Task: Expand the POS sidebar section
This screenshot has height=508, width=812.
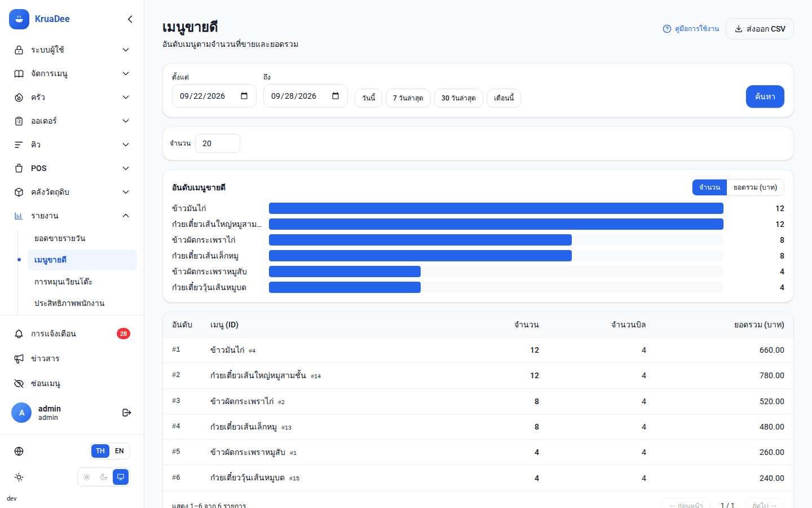Action: 72,168
